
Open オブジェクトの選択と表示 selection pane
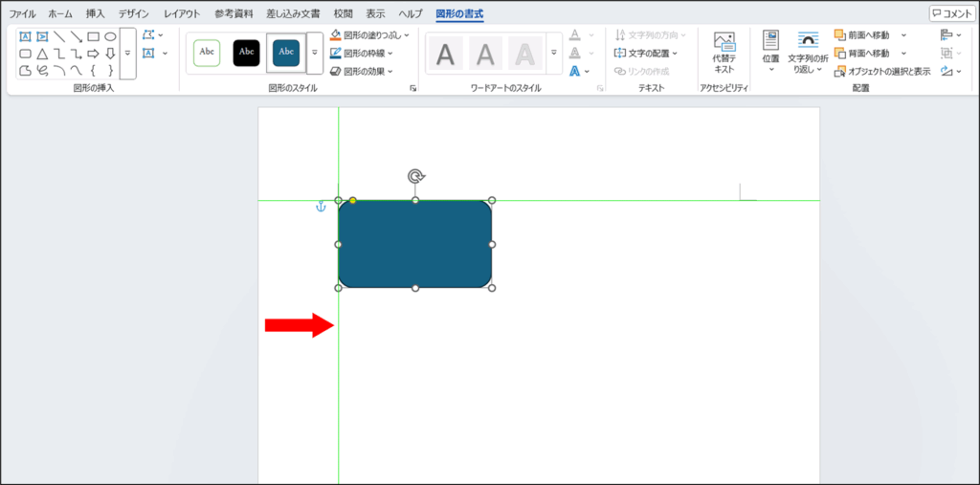pos(882,71)
